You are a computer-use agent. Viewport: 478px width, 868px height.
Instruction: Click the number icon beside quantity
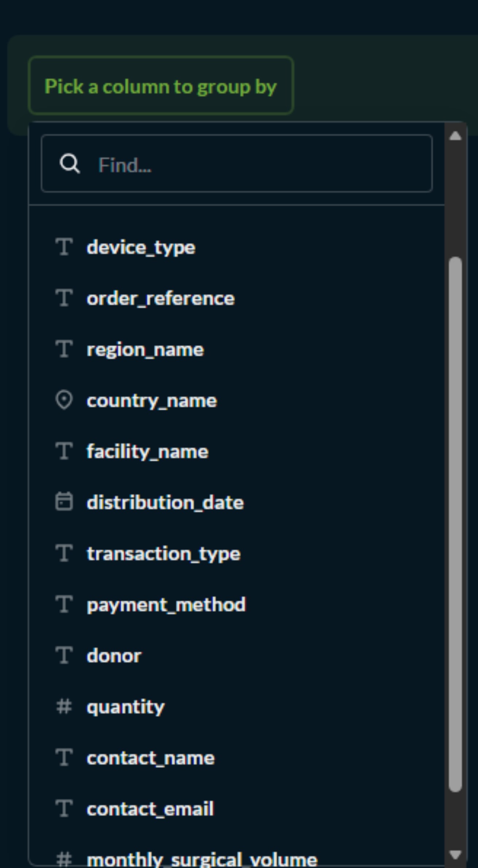click(x=64, y=706)
